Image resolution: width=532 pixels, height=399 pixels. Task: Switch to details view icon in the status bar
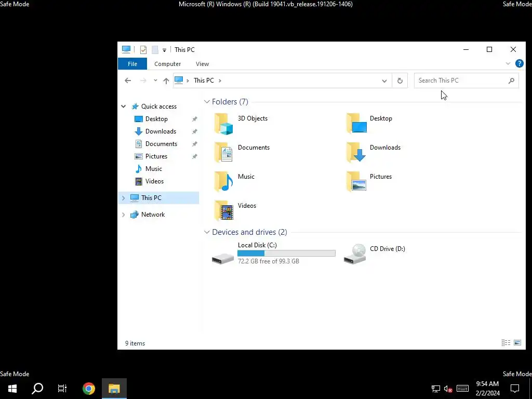(506, 343)
